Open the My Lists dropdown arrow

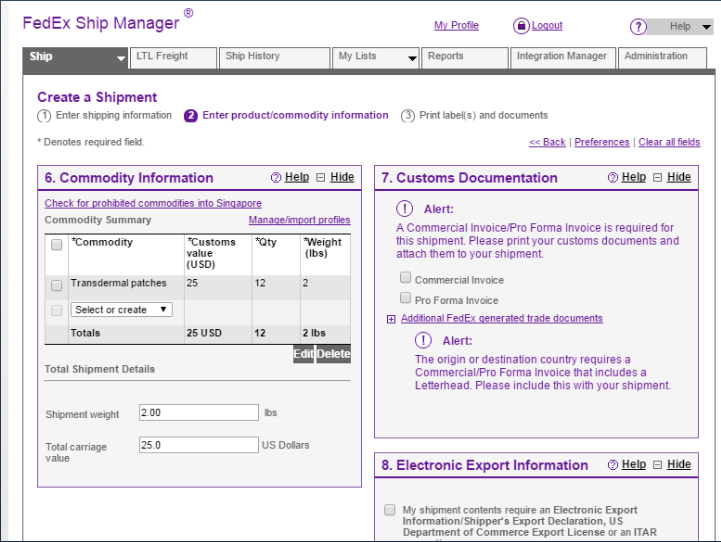[x=412, y=58]
